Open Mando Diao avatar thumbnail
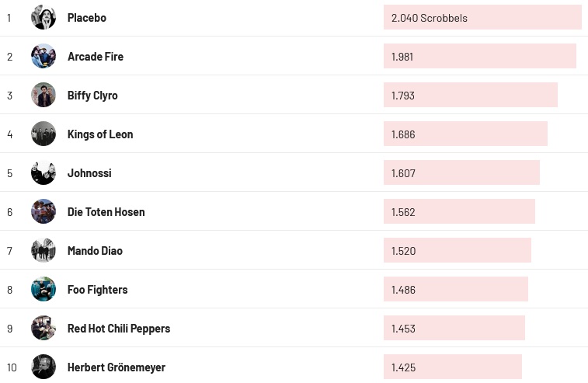The height and width of the screenshot is (383, 588). click(x=43, y=250)
